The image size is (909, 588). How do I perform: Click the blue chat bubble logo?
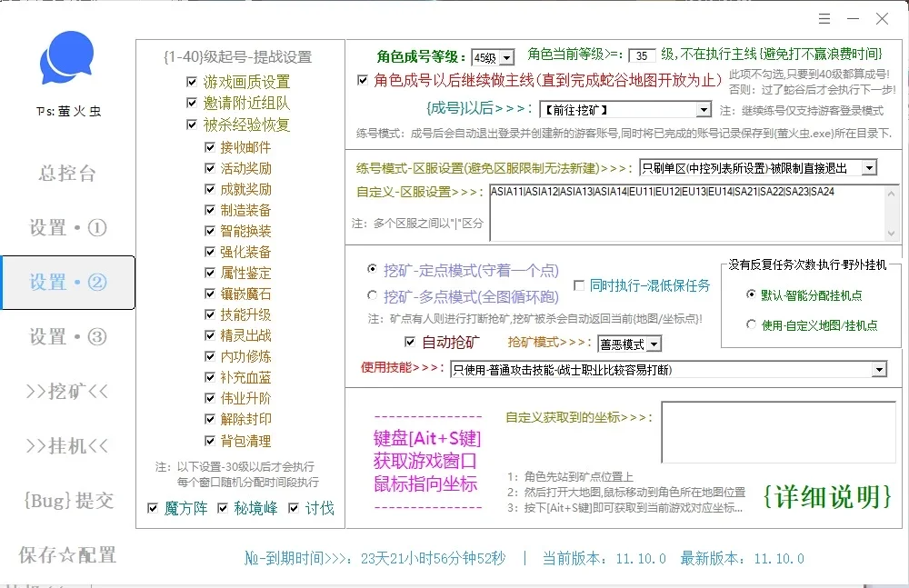pyautogui.click(x=66, y=57)
